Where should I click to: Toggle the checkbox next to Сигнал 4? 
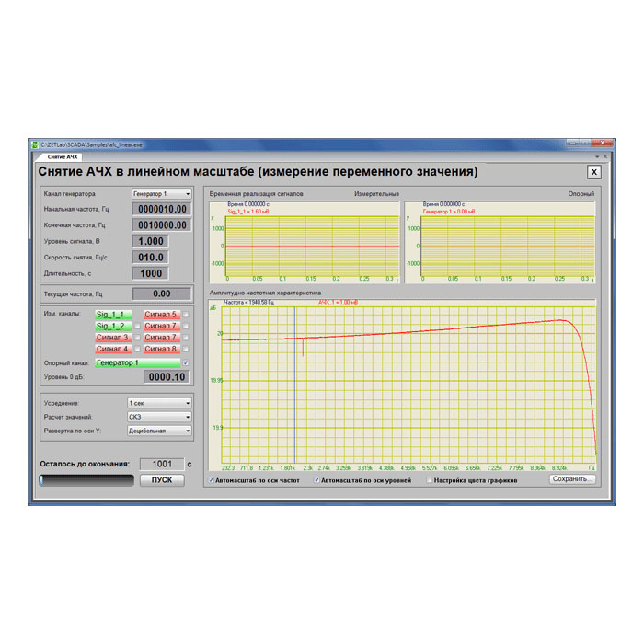coord(138,349)
